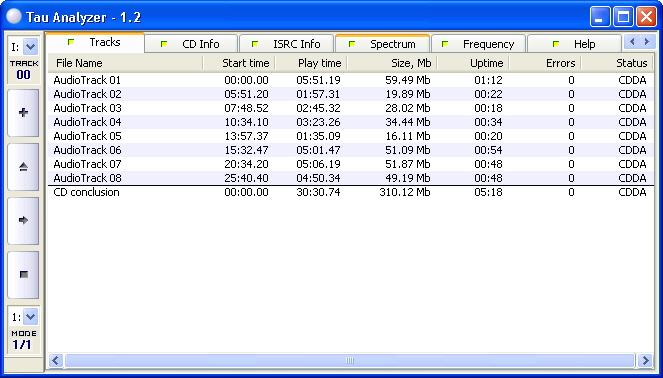Open the CD Info tab

point(191,44)
